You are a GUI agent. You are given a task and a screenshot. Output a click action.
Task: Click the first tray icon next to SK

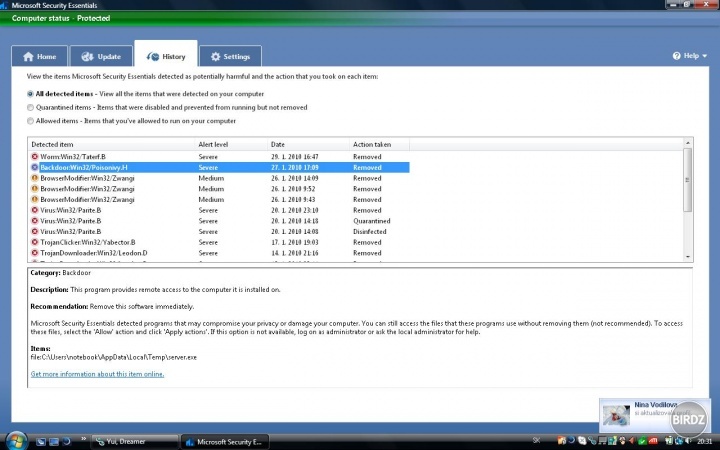point(562,441)
